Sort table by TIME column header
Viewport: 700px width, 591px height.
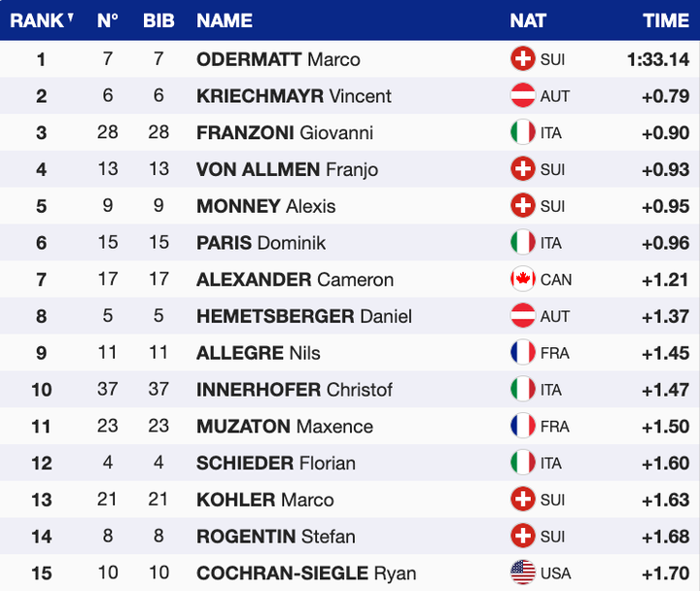(666, 19)
